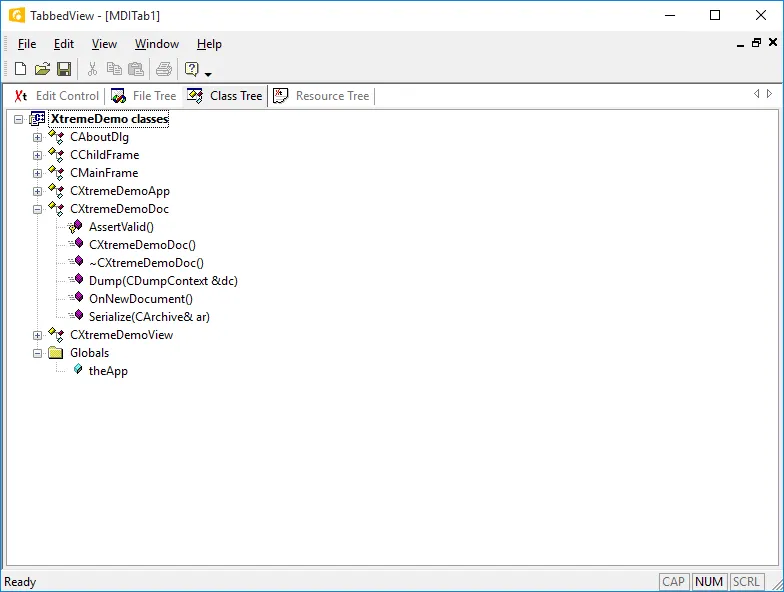This screenshot has height=592, width=784.
Task: Collapse the CXtremeDemoDoc tree node
Action: pos(38,210)
